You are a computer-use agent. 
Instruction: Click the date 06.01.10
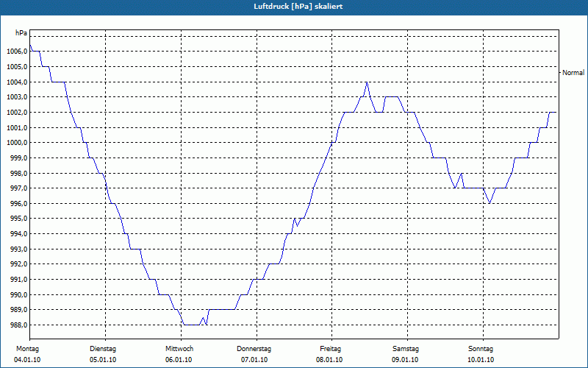179,360
